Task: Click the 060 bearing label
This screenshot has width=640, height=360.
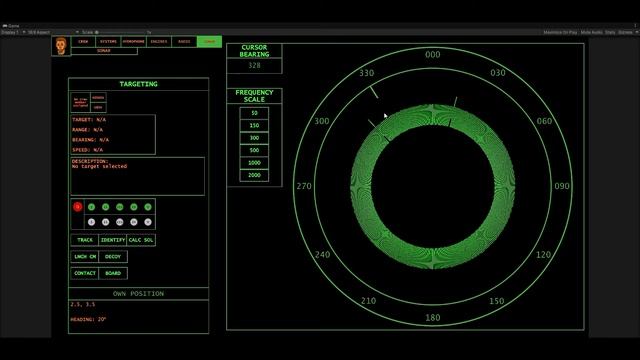Action: coord(544,121)
